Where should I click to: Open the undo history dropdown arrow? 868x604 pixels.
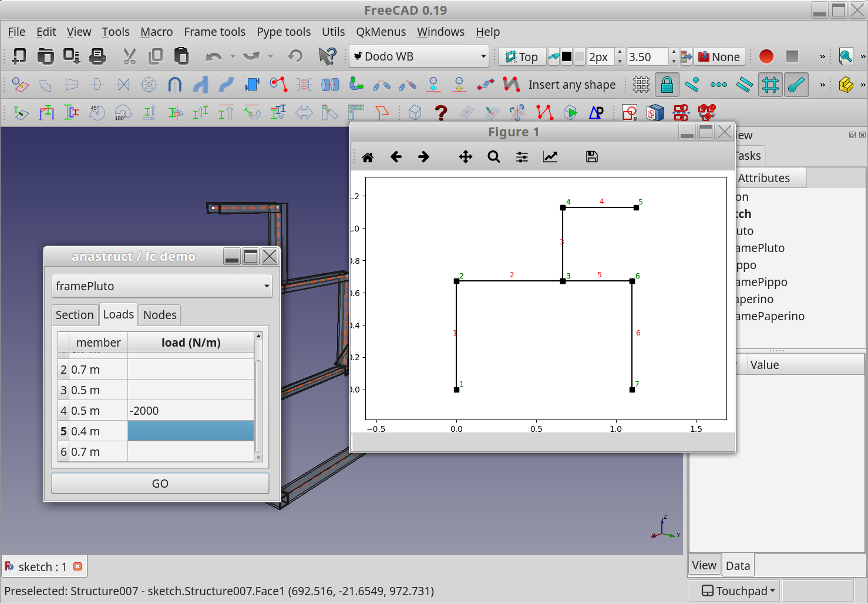pyautogui.click(x=233, y=56)
